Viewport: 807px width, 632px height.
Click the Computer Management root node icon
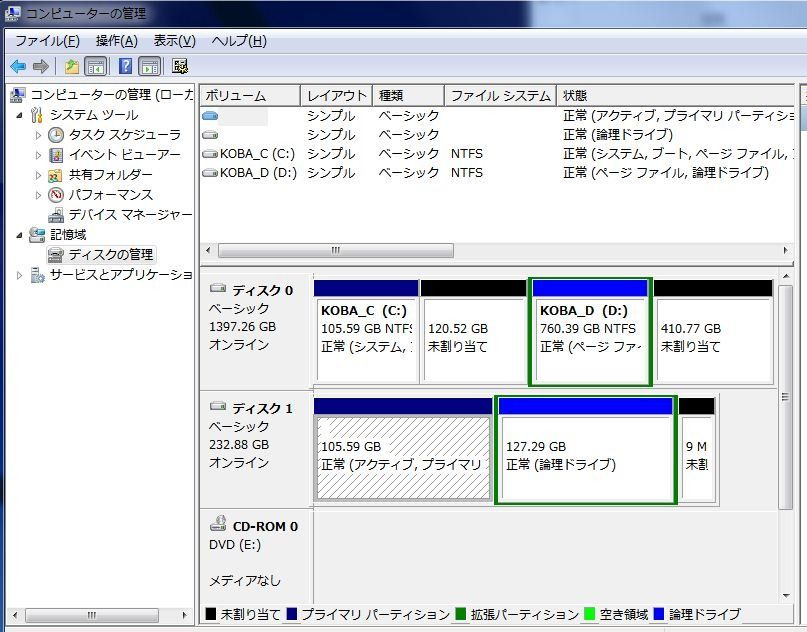tap(18, 95)
